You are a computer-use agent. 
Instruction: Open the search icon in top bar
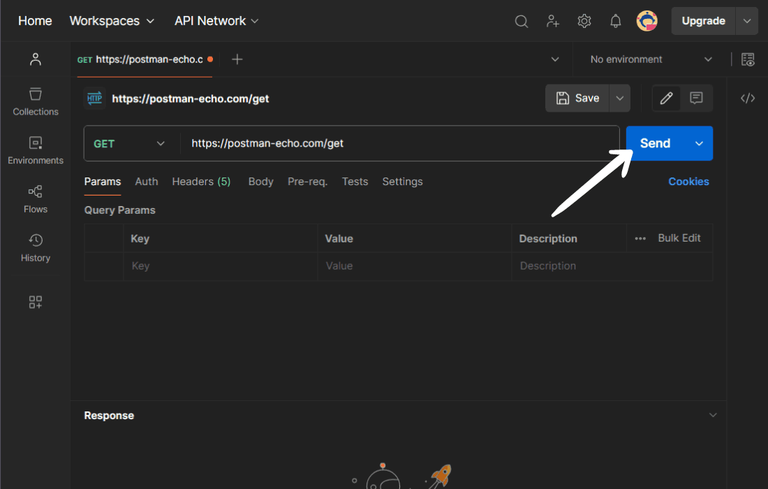tap(521, 21)
